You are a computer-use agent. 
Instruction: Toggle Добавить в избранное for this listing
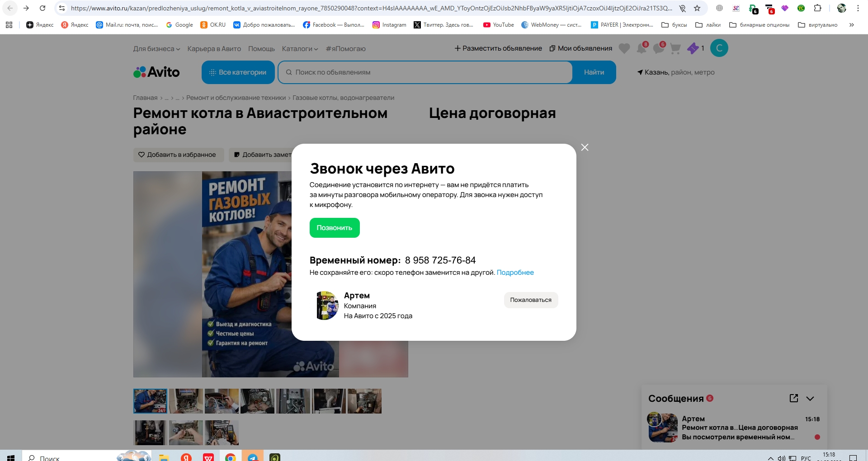coord(179,155)
